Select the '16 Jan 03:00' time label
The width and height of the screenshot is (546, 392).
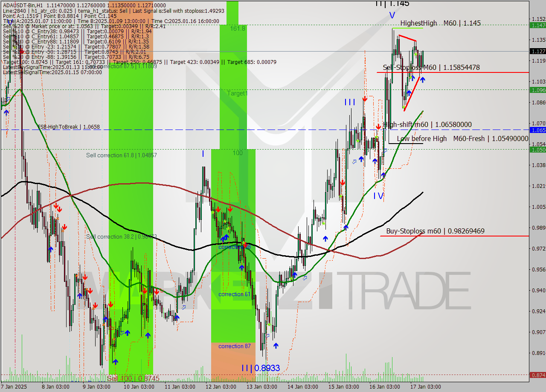(384, 387)
